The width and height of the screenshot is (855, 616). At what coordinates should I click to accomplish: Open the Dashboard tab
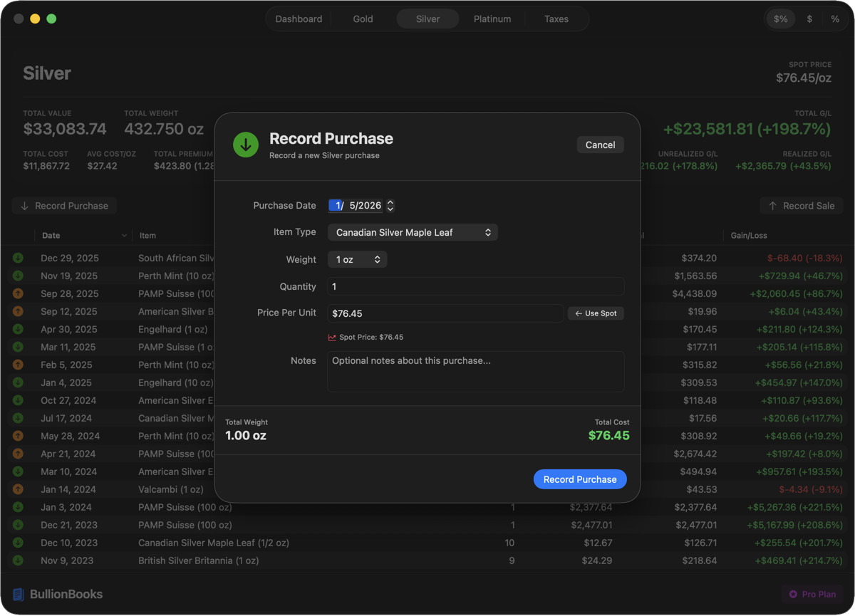(x=299, y=19)
